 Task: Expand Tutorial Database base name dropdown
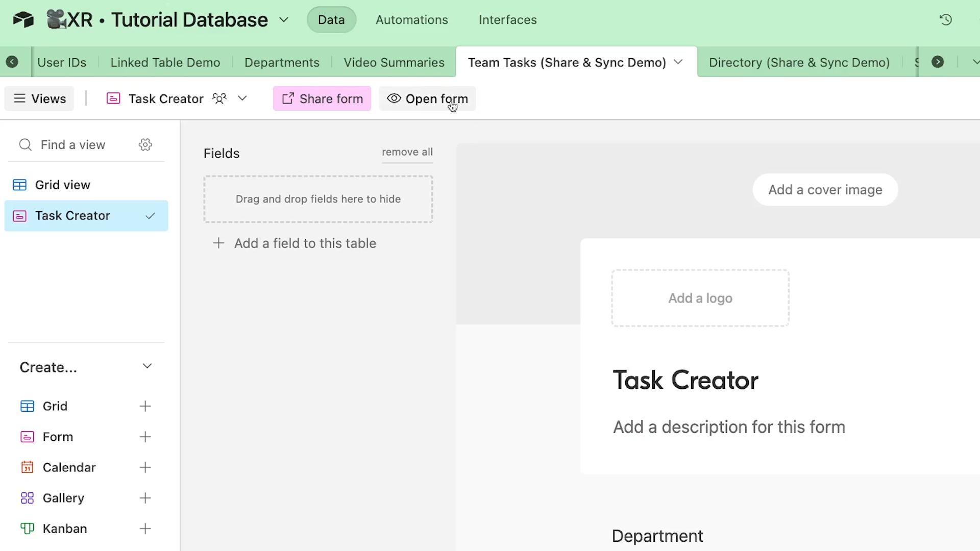[x=284, y=20]
